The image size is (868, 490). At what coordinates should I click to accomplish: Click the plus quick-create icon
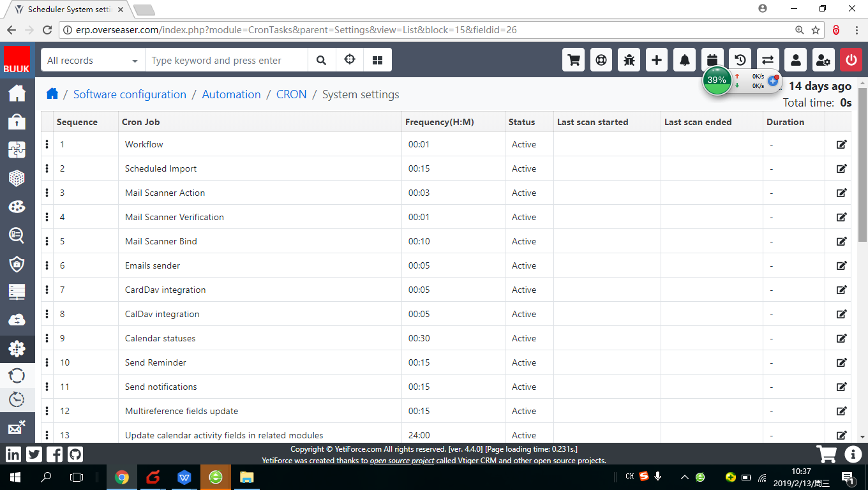[657, 60]
